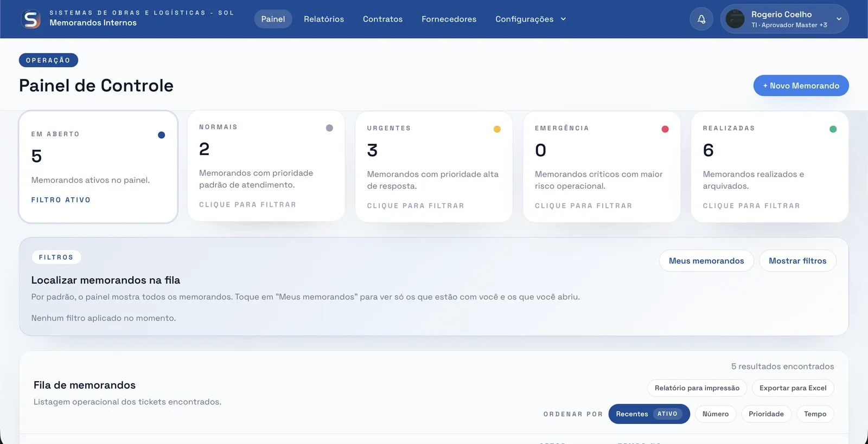Filter by the Urgentes card
Viewport: 868px width, 444px height.
click(x=434, y=167)
